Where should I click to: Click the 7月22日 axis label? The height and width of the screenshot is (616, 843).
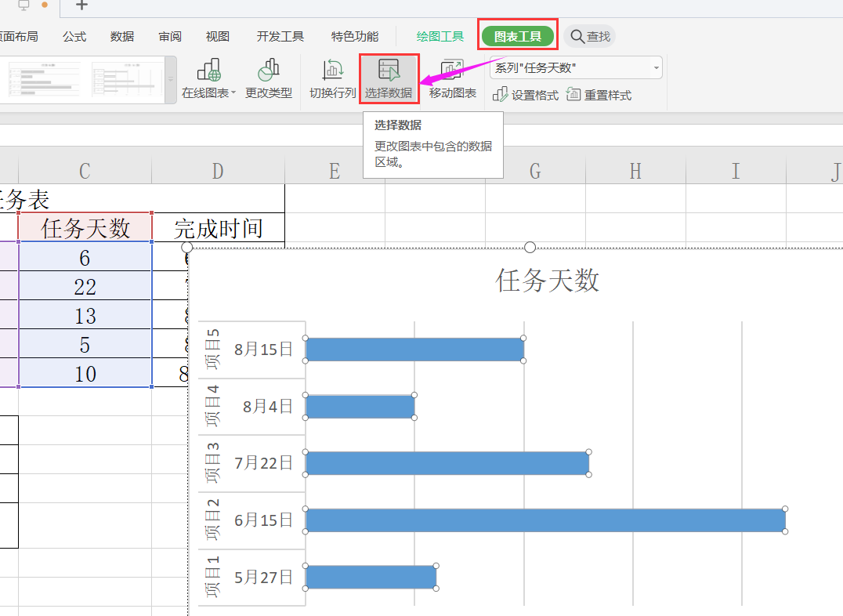coord(263,463)
